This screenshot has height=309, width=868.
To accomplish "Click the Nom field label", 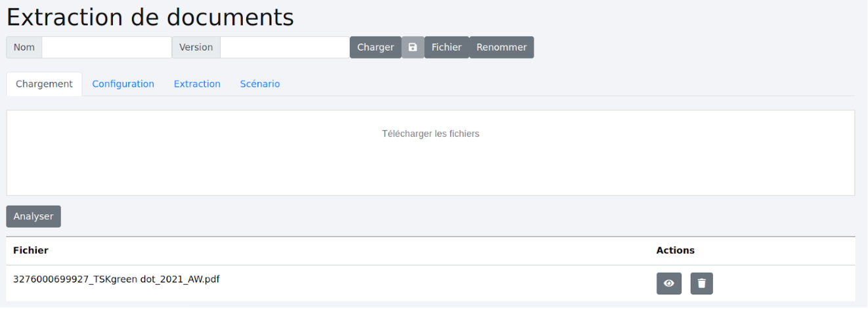I will (24, 47).
